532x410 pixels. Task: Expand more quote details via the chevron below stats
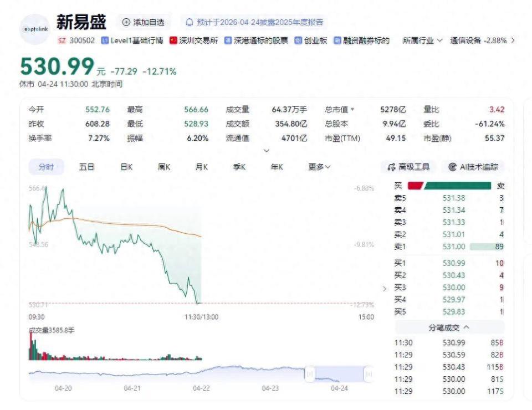click(x=267, y=151)
